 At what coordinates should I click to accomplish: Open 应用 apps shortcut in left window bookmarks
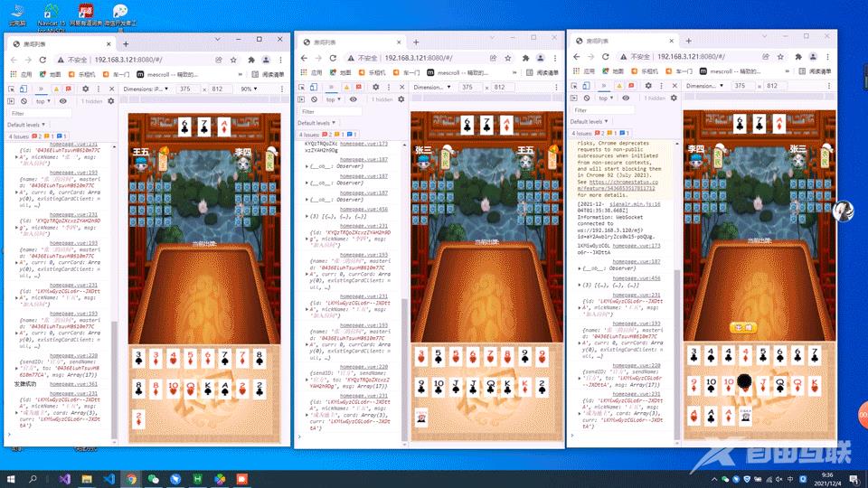click(x=22, y=74)
